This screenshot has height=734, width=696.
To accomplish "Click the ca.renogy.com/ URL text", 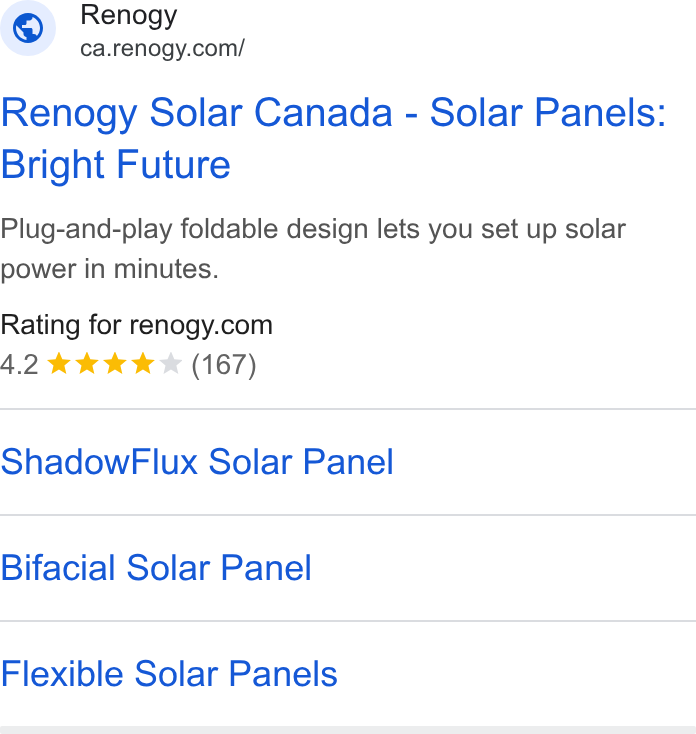I will (162, 49).
